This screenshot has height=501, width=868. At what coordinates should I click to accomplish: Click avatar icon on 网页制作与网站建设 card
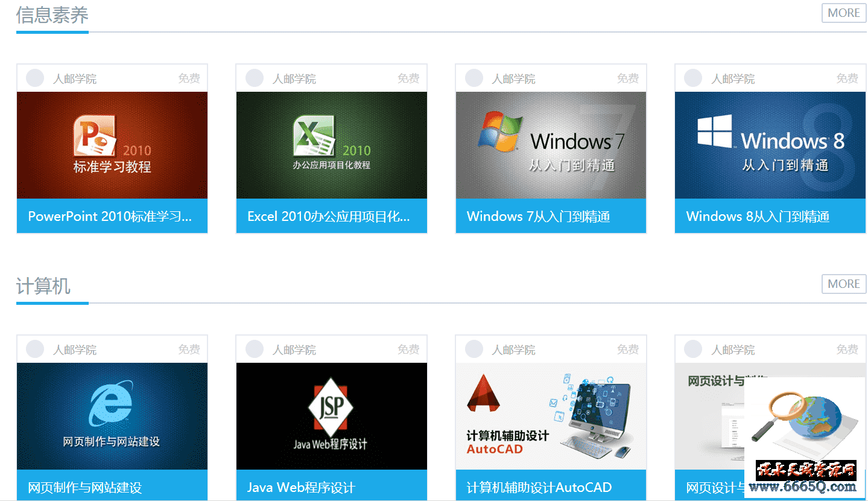point(35,349)
